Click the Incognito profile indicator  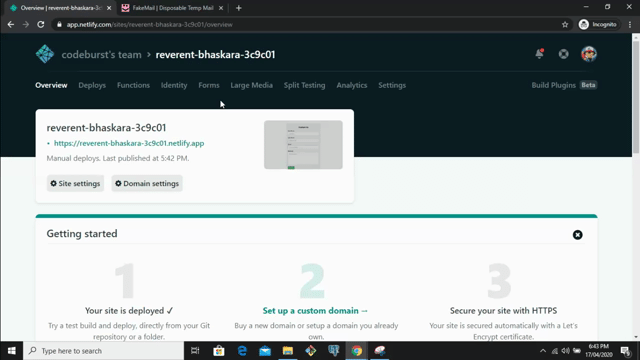tap(598, 24)
